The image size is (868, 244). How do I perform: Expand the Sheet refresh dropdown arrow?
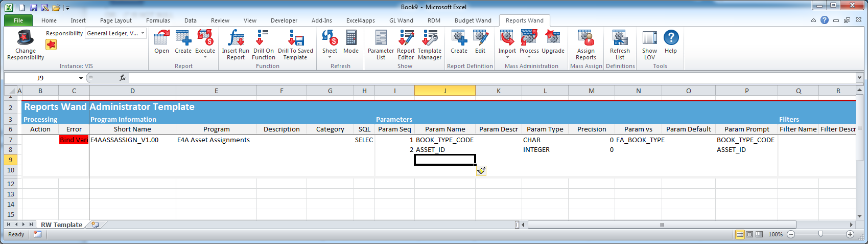[x=330, y=57]
